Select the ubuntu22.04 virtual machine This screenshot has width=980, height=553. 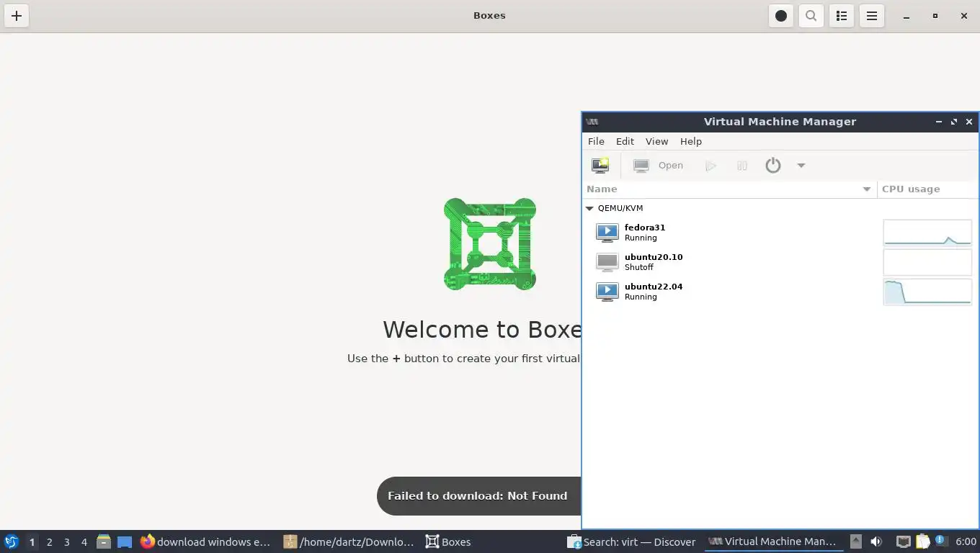tap(780, 292)
